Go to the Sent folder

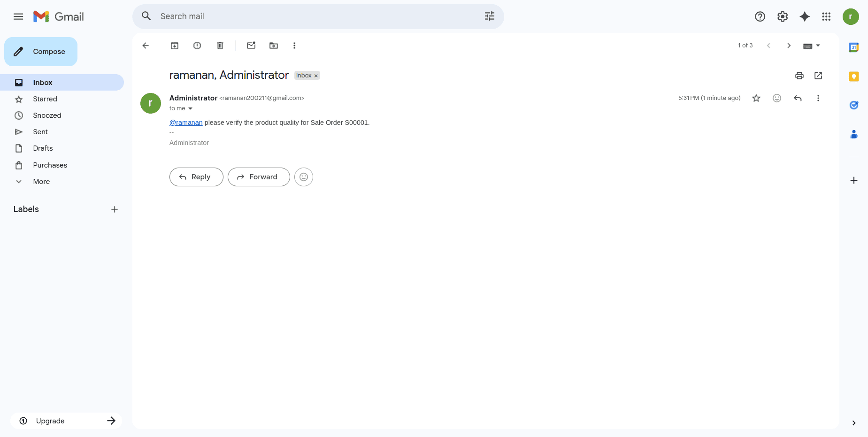(40, 131)
